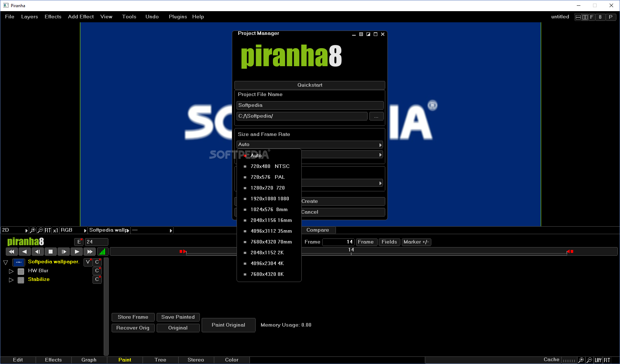This screenshot has height=364, width=620.
Task: Zoom in using the viewer magnifier plus icon
Action: point(33,230)
